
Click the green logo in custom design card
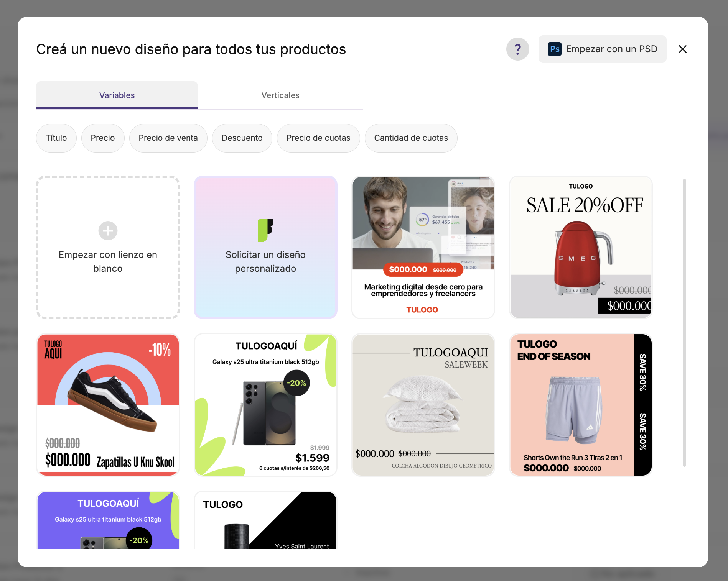[265, 231]
